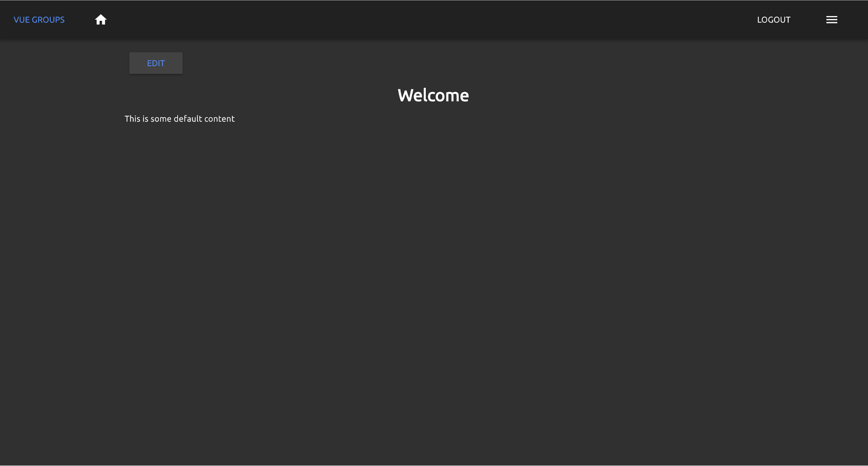Select EDIT above the default content
Image resolution: width=868 pixels, height=466 pixels.
pos(155,63)
